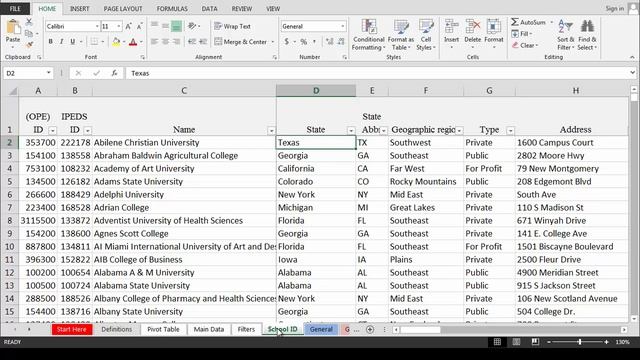Click the Orientation text-angle icon
Screen dimensions: 640x360
(192, 26)
